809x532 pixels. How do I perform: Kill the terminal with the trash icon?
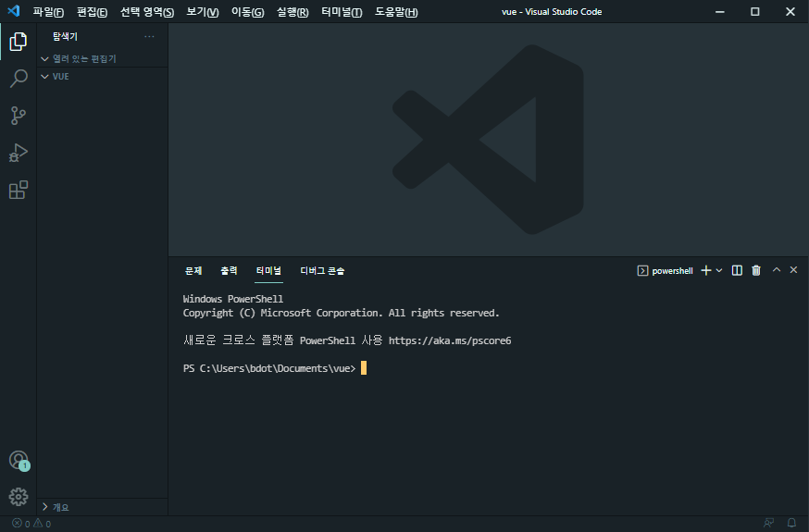click(x=756, y=271)
